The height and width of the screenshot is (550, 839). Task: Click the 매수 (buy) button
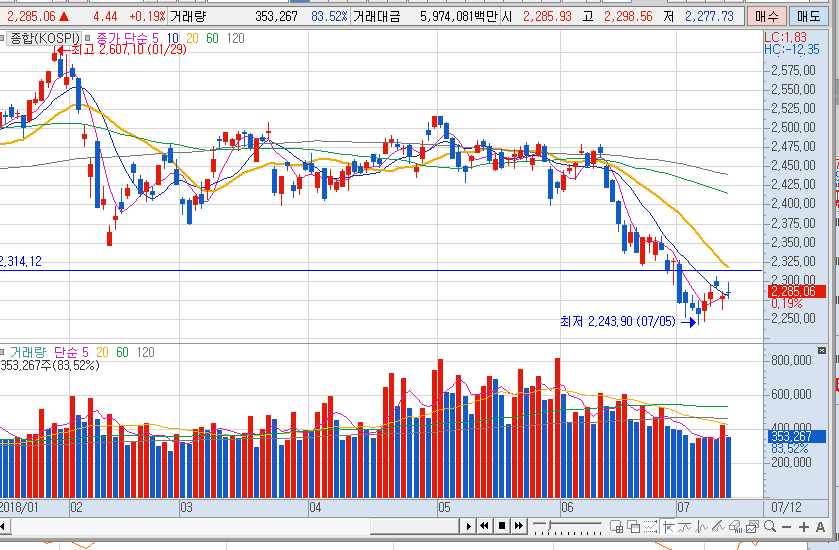(x=768, y=17)
